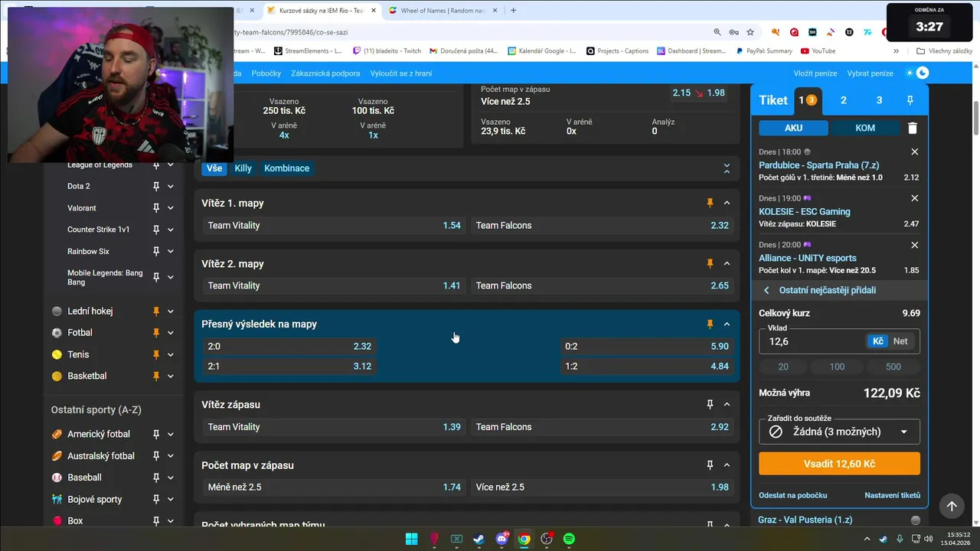Remove Pardubice - Sparta Praha bet from ticket
Screen dimensions: 980x551
[x=914, y=152]
